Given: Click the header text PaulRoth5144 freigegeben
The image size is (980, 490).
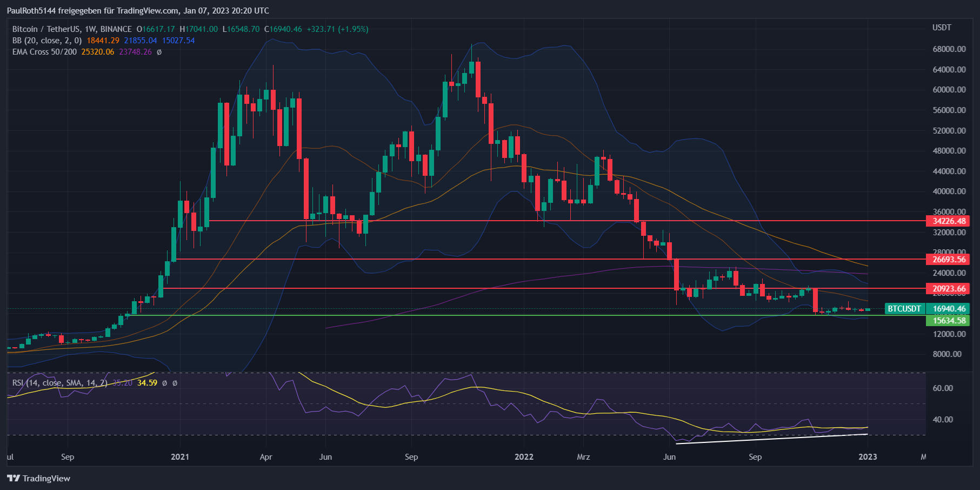Looking at the screenshot, I should coord(54,11).
